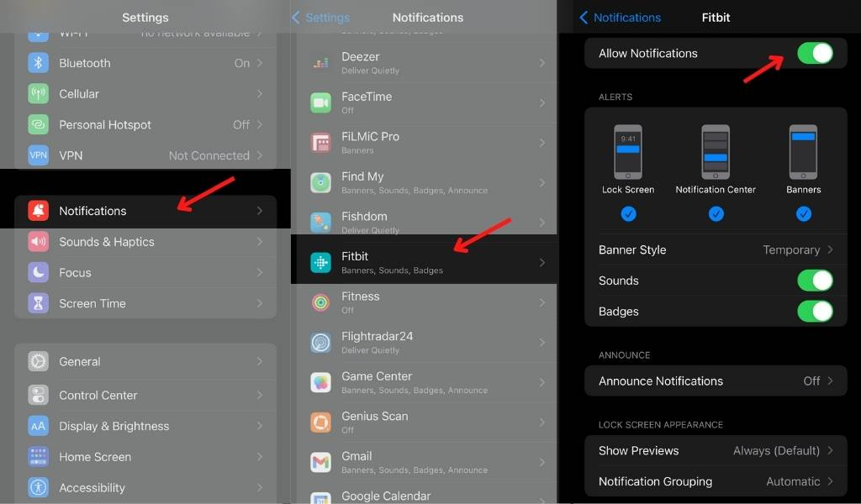861x504 pixels.
Task: Tap the Control Center switches icon
Action: pos(38,395)
